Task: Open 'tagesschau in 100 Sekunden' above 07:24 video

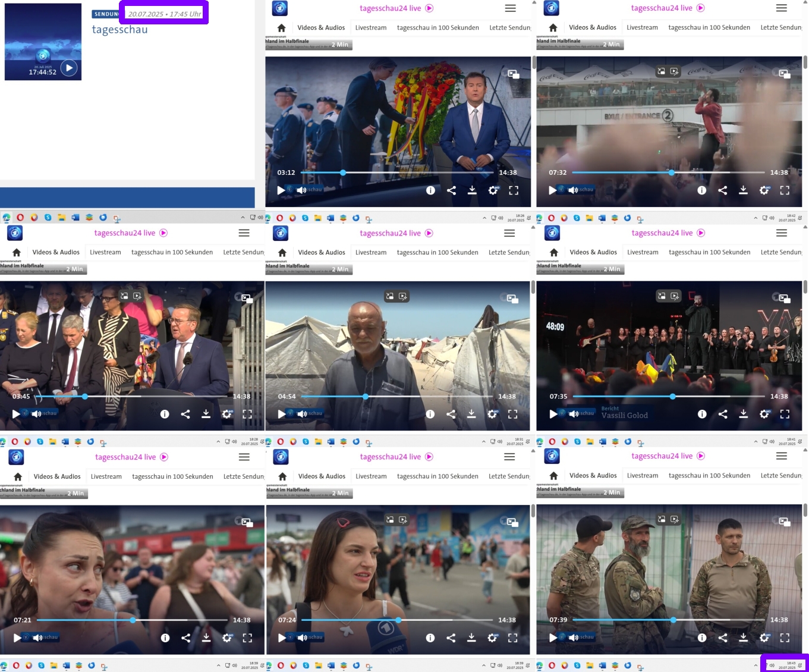Action: pyautogui.click(x=437, y=476)
